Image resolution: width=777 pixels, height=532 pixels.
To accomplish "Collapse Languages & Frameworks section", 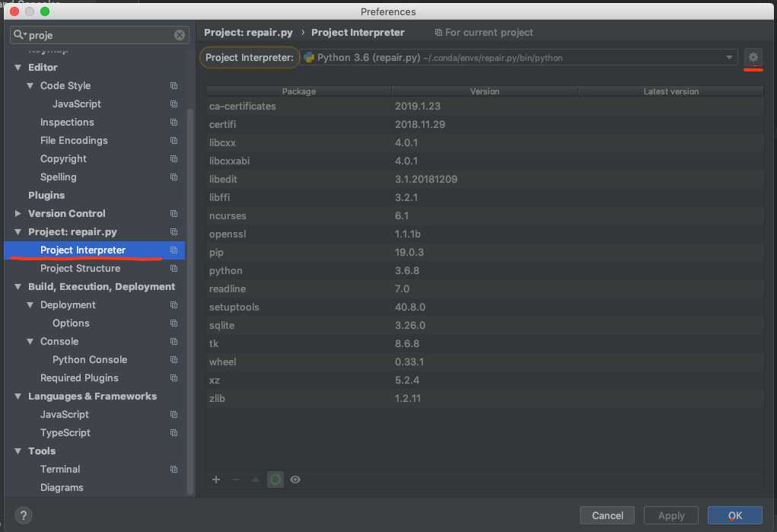I will [x=18, y=397].
